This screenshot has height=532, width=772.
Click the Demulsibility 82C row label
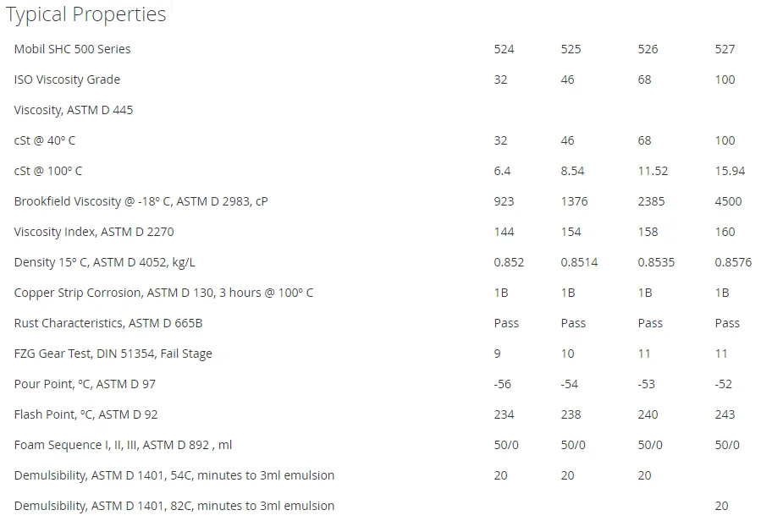[x=174, y=506]
